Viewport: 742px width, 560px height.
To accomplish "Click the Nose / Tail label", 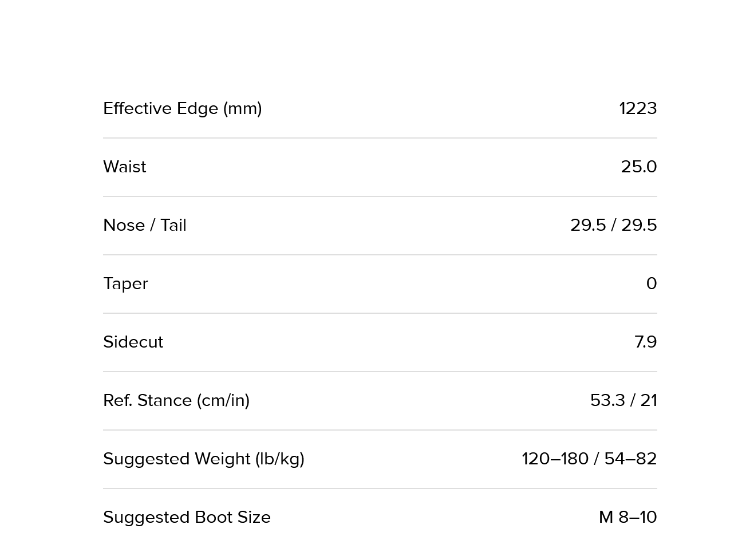I will click(144, 225).
